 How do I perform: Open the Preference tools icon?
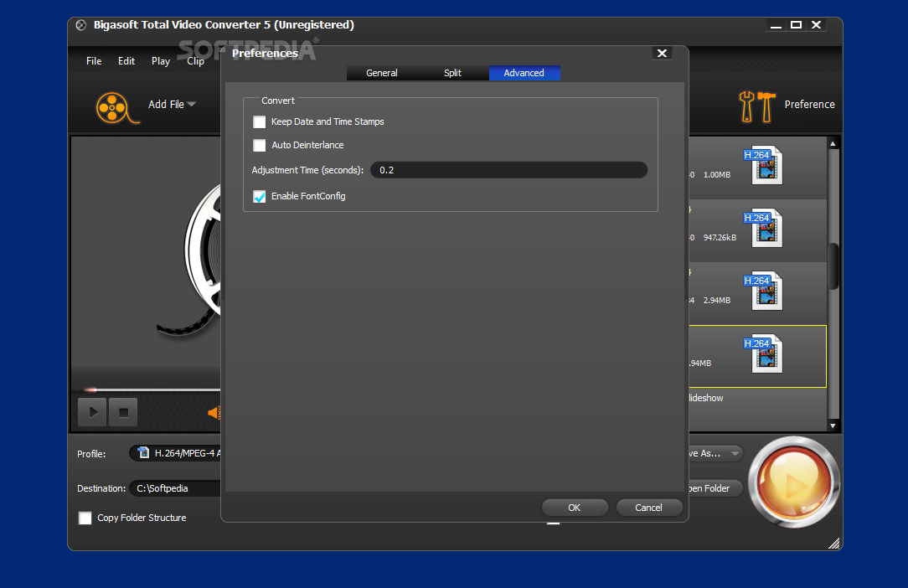click(x=757, y=106)
